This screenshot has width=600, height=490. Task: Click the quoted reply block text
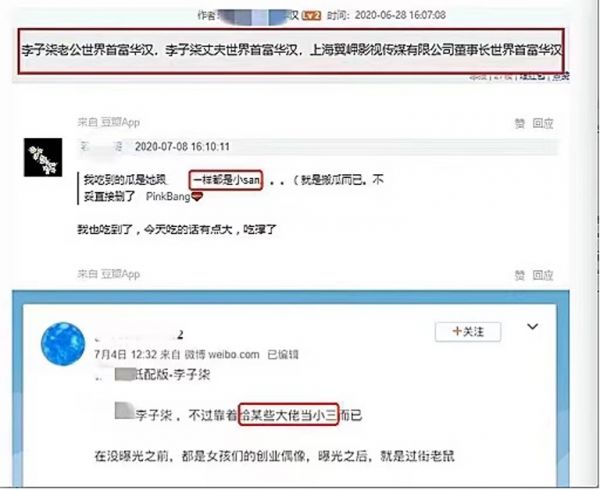click(233, 188)
